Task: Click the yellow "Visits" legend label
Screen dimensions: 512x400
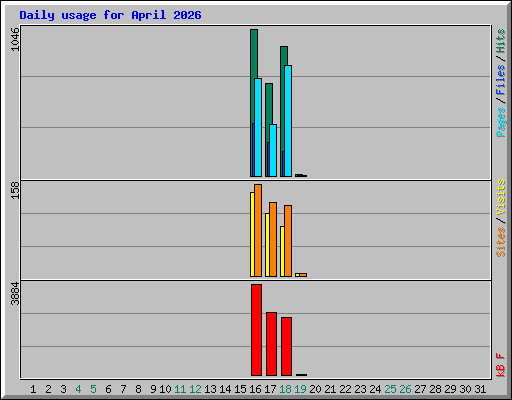Action: (x=500, y=197)
